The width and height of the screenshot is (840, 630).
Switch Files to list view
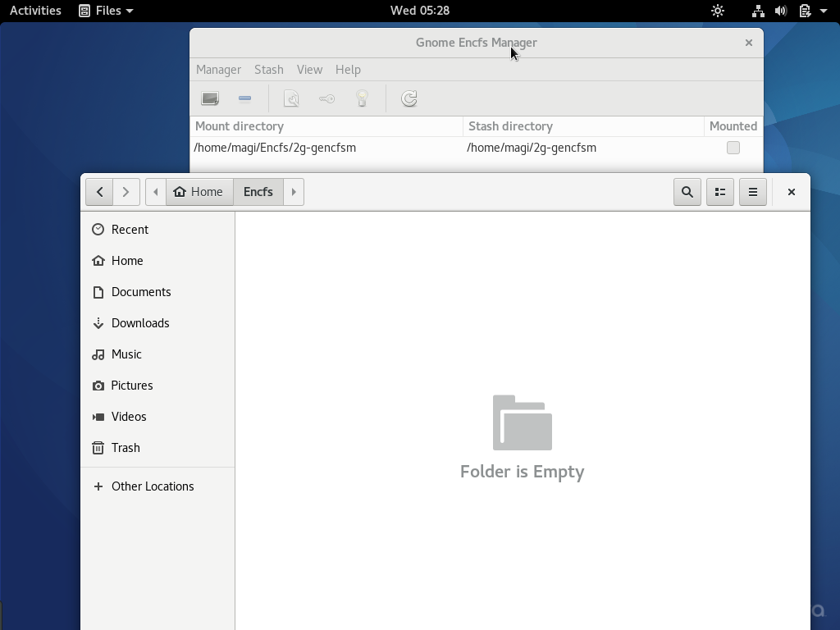(x=720, y=192)
